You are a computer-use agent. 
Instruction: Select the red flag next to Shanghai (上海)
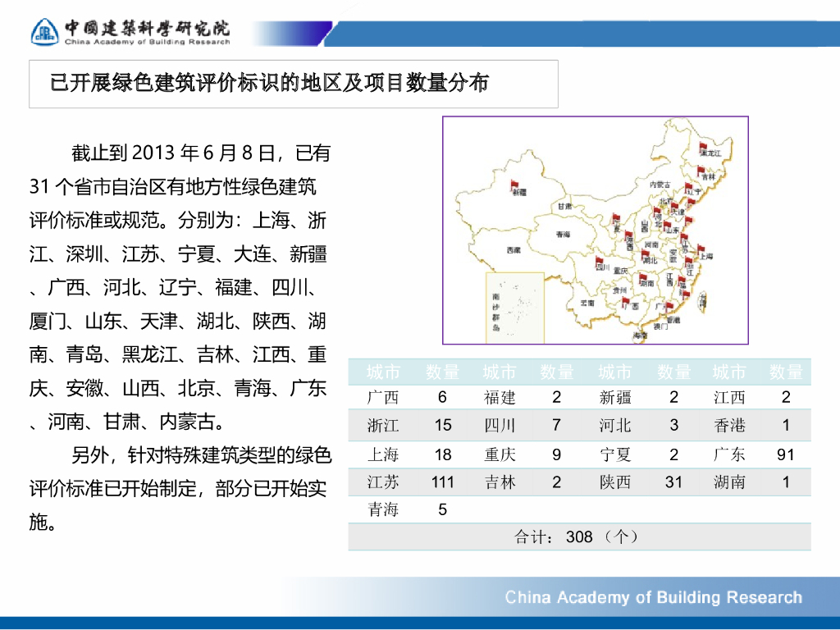pyautogui.click(x=702, y=248)
